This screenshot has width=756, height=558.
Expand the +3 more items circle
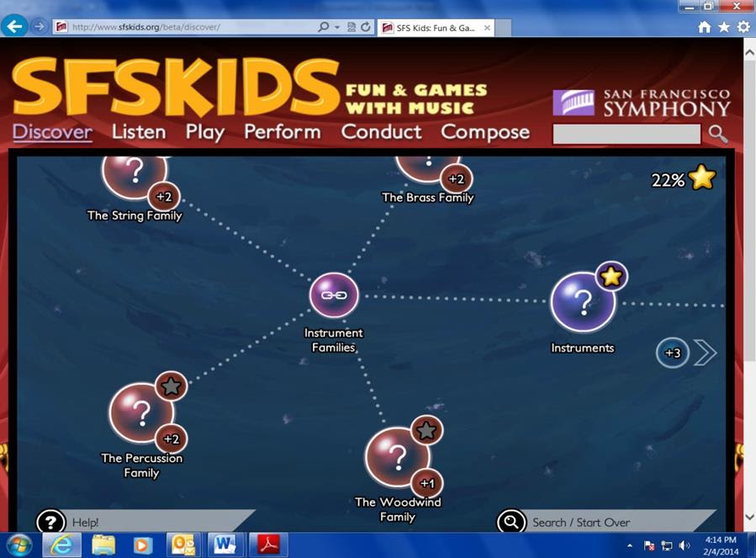673,353
